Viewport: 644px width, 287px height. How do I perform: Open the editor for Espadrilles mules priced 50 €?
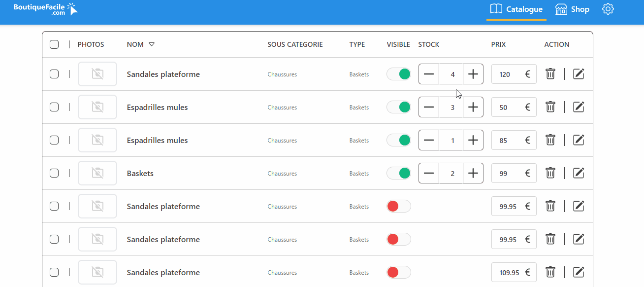point(579,107)
